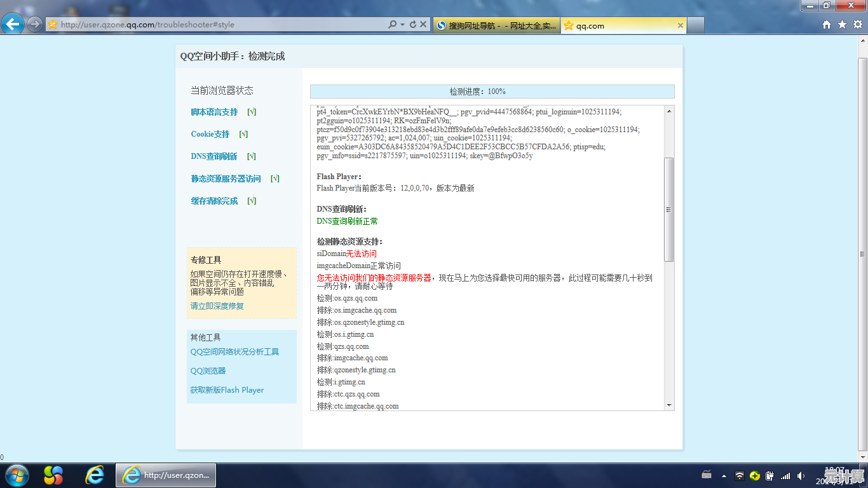Click the check mark beside 脚本语言支持
The image size is (868, 488).
252,112
